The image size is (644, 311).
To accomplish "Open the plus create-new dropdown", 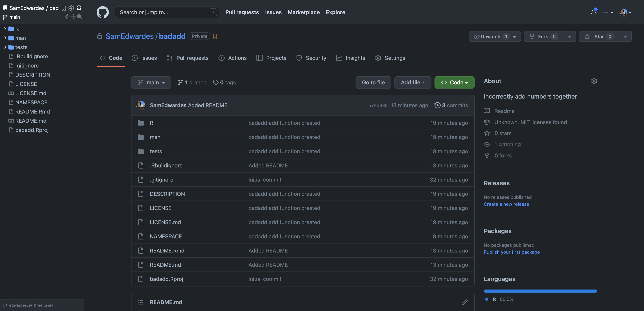I will click(608, 12).
